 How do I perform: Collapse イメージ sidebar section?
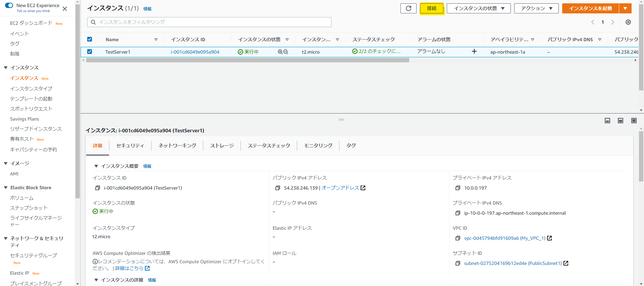point(6,163)
